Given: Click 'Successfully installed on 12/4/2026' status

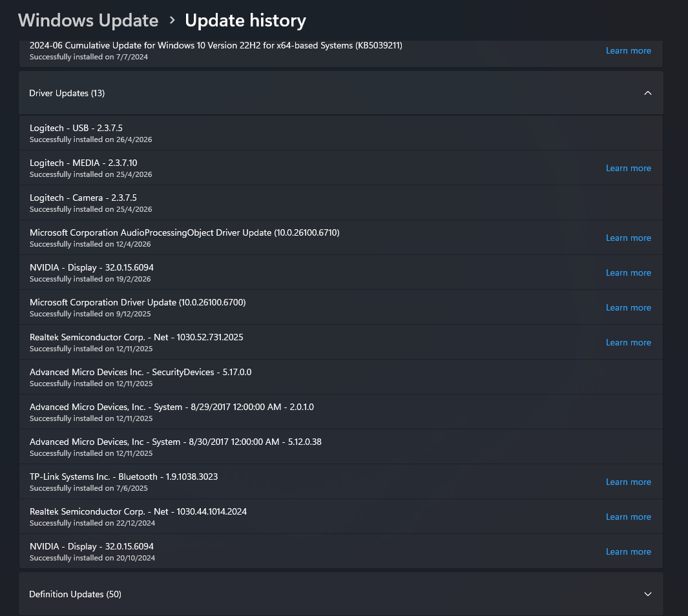Looking at the screenshot, I should point(90,244).
